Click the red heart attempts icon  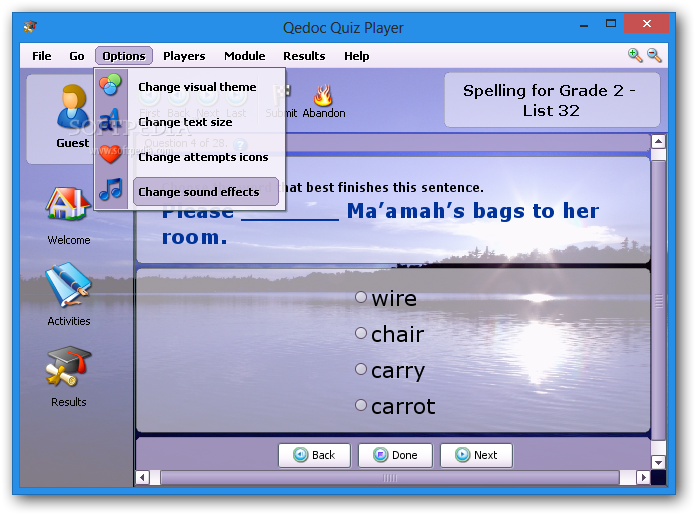pos(110,154)
